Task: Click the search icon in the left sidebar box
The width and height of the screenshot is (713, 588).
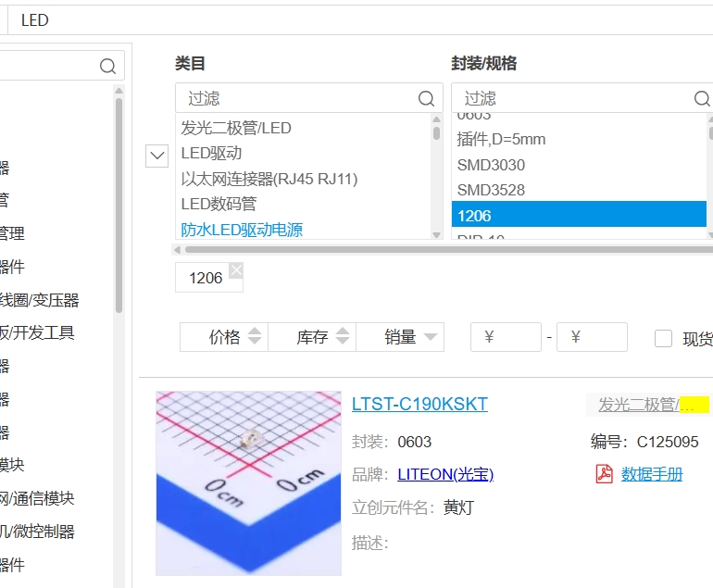Action: 107,67
